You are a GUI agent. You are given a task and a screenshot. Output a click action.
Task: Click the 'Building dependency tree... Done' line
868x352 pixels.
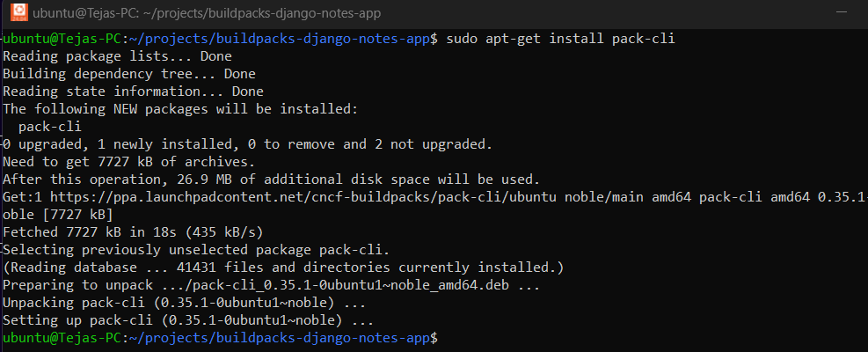(129, 74)
